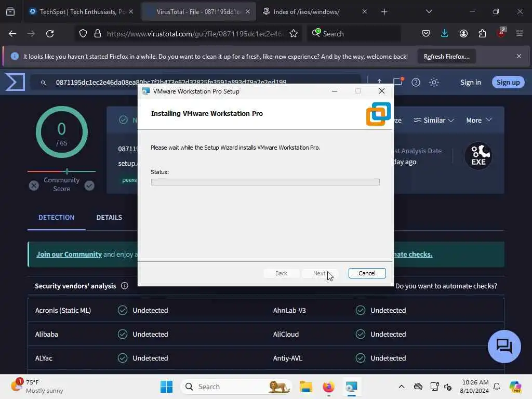Click the EXE file type icon

coord(478,156)
